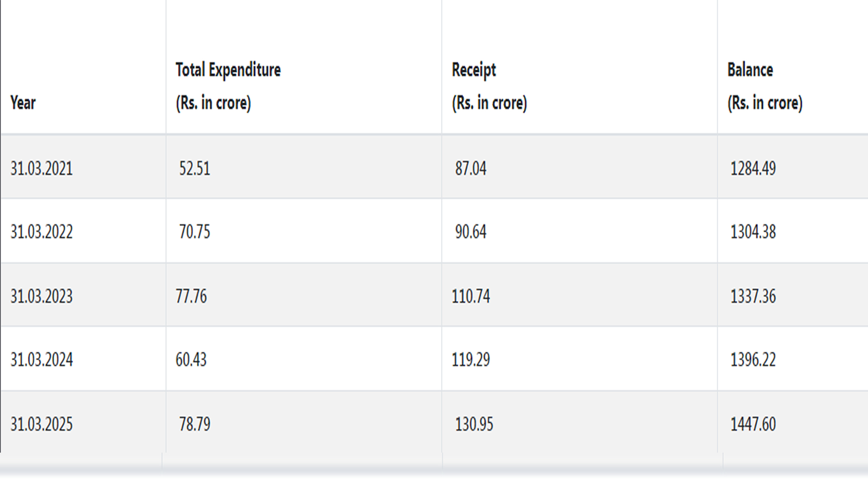
Task: Select the 31.03.2024 year cell
Action: coord(42,360)
